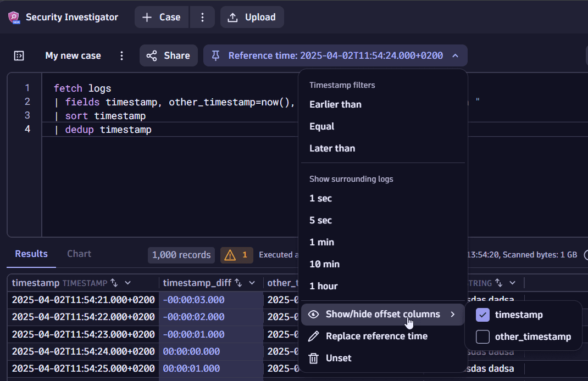Screen dimensions: 588x381
Task: Choose Replace reference time menu entry
Action: tap(383, 337)
